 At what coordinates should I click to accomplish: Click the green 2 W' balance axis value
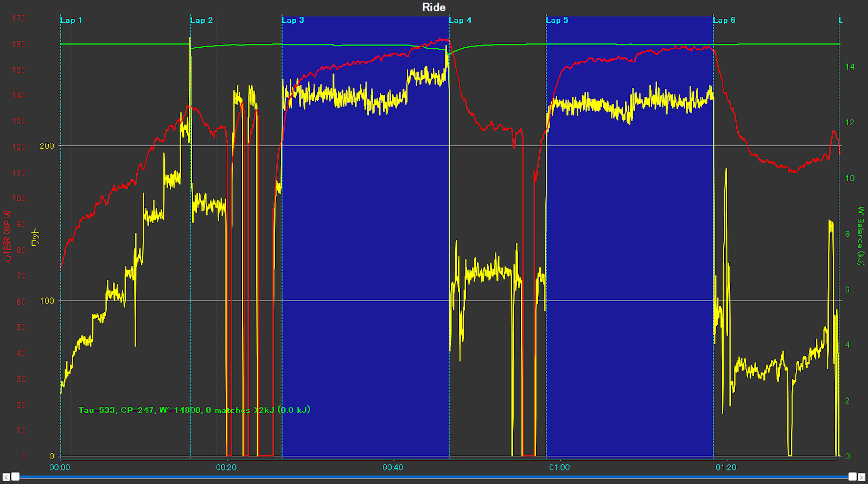coord(848,400)
